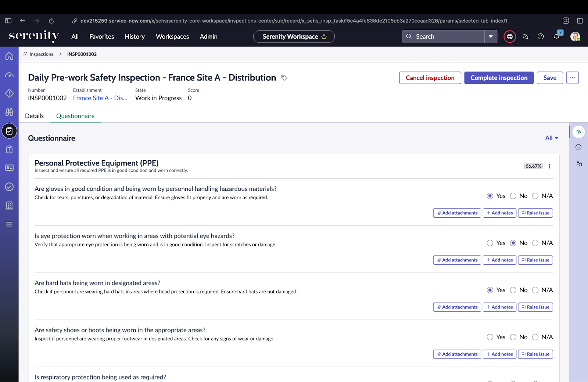Viewport: 588px width, 382px height.
Task: Open the diamond alert icon in sidebar
Action: point(9,93)
